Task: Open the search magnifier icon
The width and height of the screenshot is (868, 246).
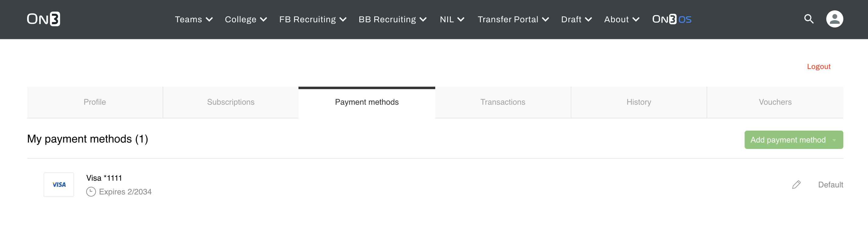Action: (809, 19)
